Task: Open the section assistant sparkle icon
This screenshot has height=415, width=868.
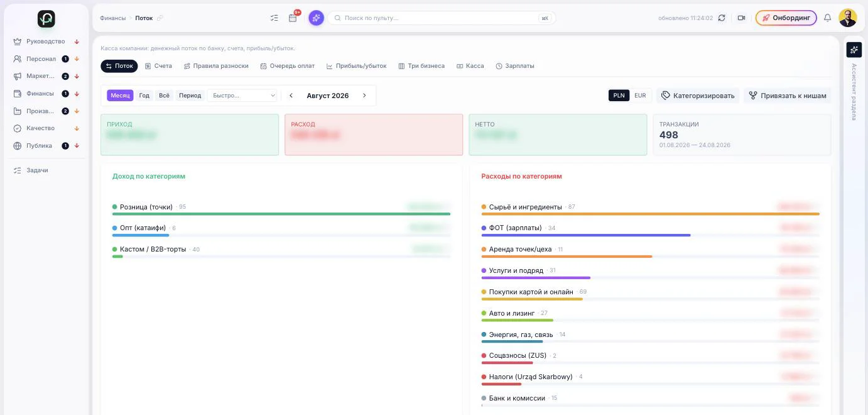Action: 854,50
